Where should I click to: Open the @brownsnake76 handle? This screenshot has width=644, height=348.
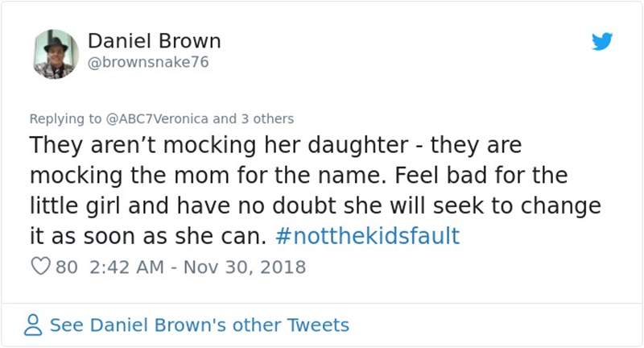coord(147,63)
